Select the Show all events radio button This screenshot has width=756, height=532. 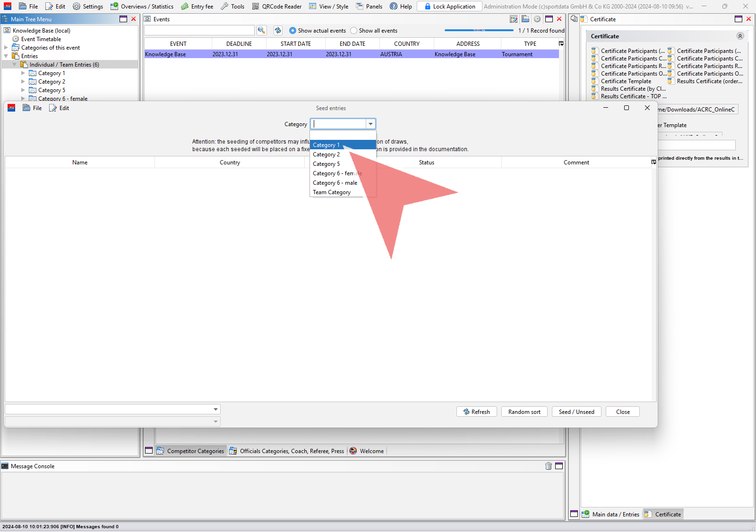coord(353,31)
